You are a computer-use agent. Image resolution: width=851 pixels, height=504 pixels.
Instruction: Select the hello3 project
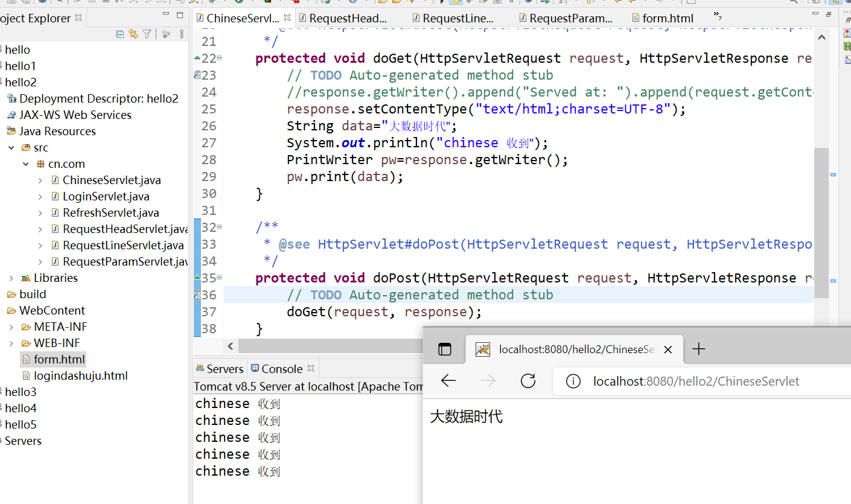(x=21, y=392)
